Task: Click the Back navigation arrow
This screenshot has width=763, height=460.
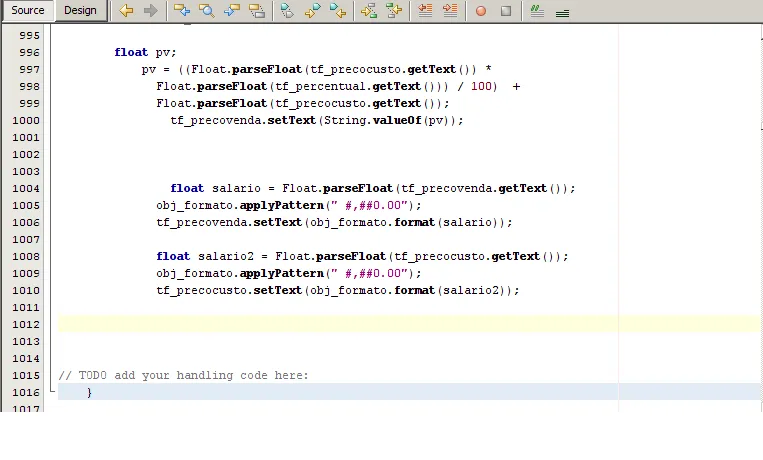Action: pyautogui.click(x=126, y=11)
